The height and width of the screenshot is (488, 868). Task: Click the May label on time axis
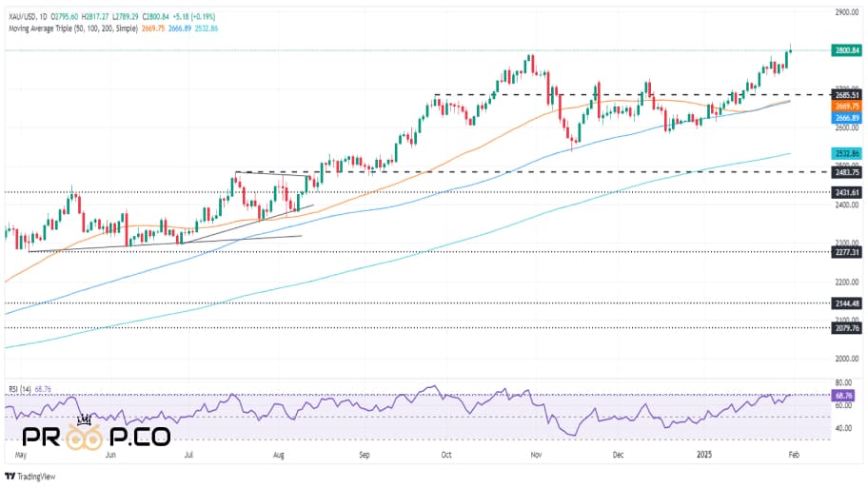click(21, 455)
